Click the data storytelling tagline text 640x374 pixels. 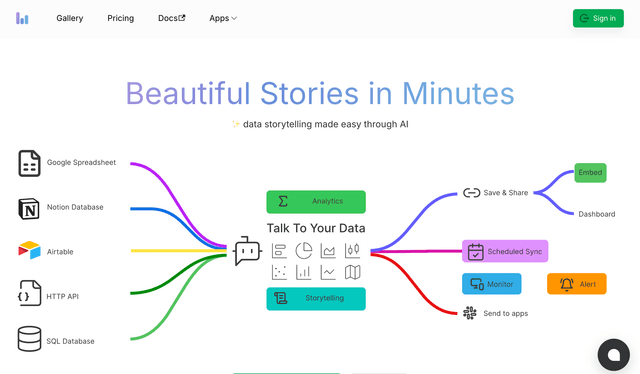[326, 124]
